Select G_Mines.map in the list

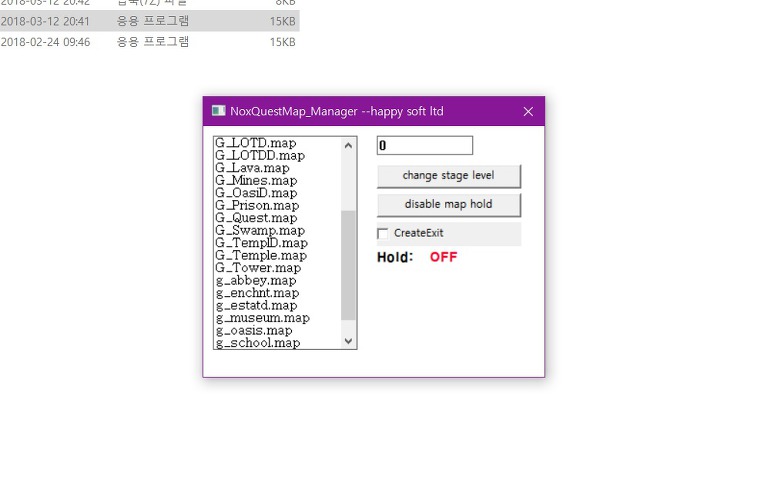(278, 180)
